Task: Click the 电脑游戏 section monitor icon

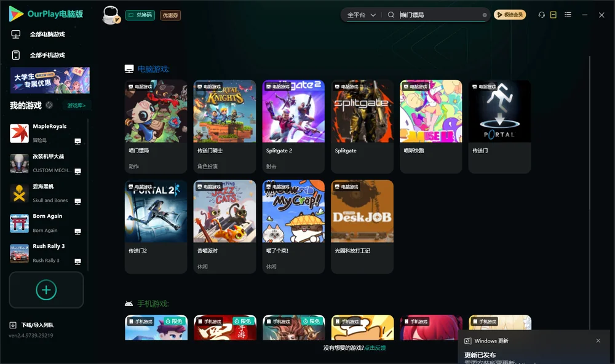Action: (129, 69)
